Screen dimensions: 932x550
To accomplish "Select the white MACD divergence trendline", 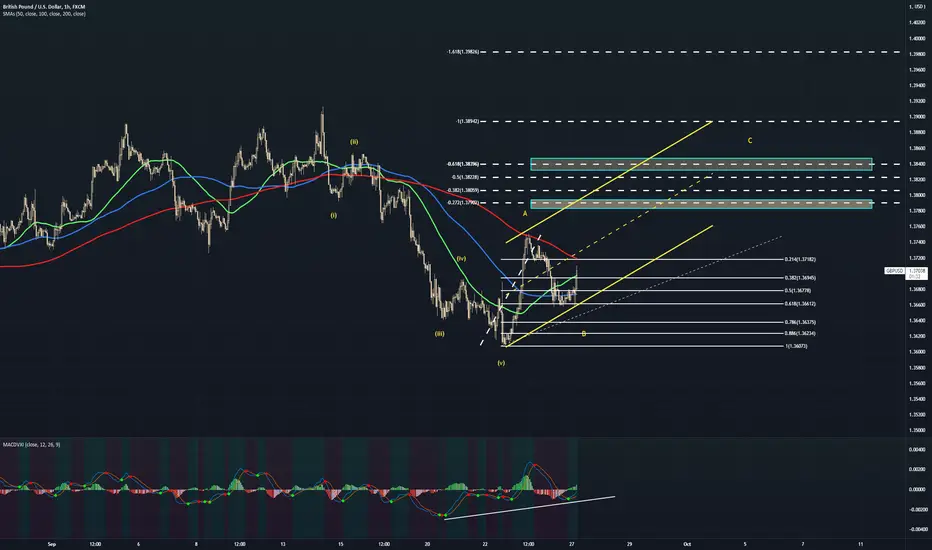I will point(529,508).
